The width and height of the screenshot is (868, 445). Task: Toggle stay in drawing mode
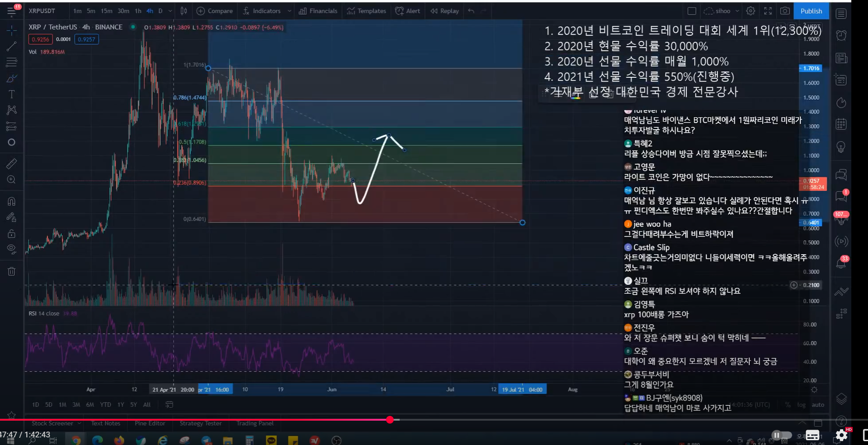tap(11, 217)
